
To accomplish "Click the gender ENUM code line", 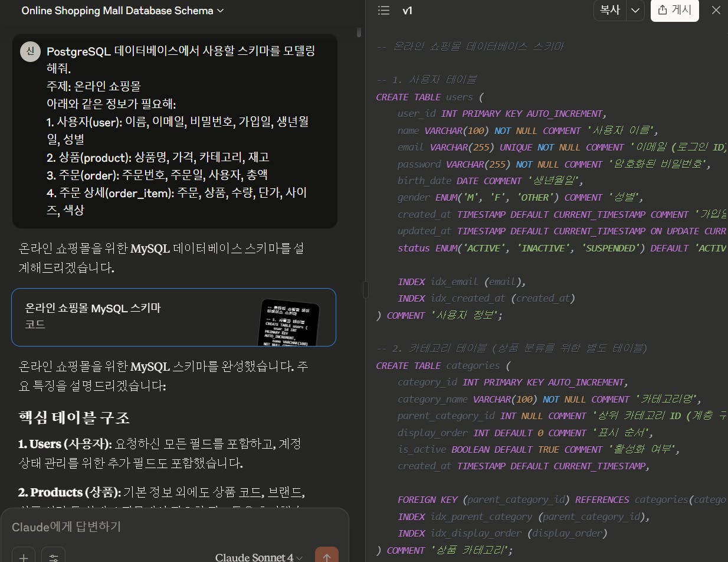I will point(520,197).
